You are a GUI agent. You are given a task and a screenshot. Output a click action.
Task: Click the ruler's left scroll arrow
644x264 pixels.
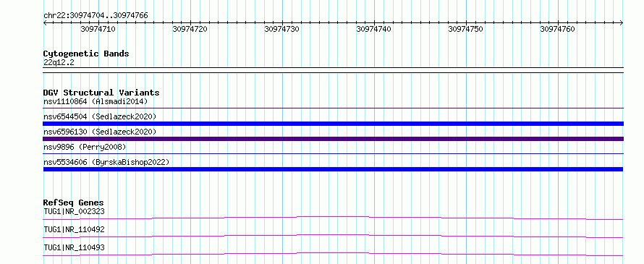click(45, 22)
